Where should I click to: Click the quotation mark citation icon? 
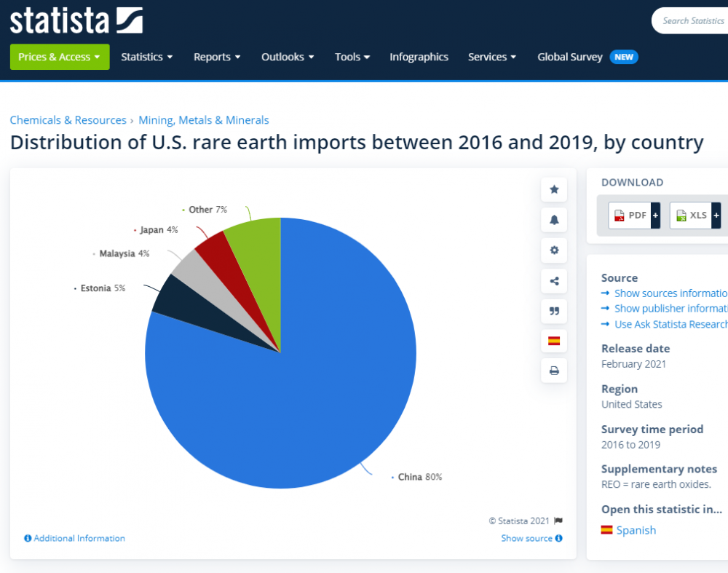tap(554, 311)
